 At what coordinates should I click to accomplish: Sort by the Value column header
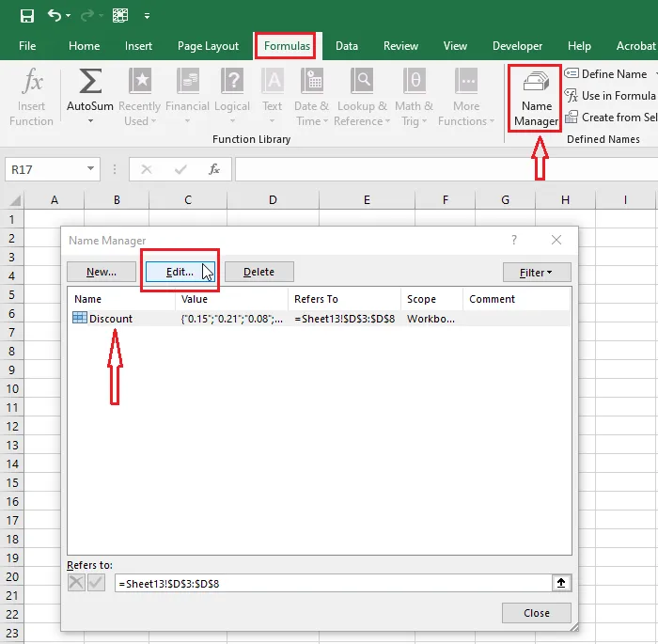231,299
